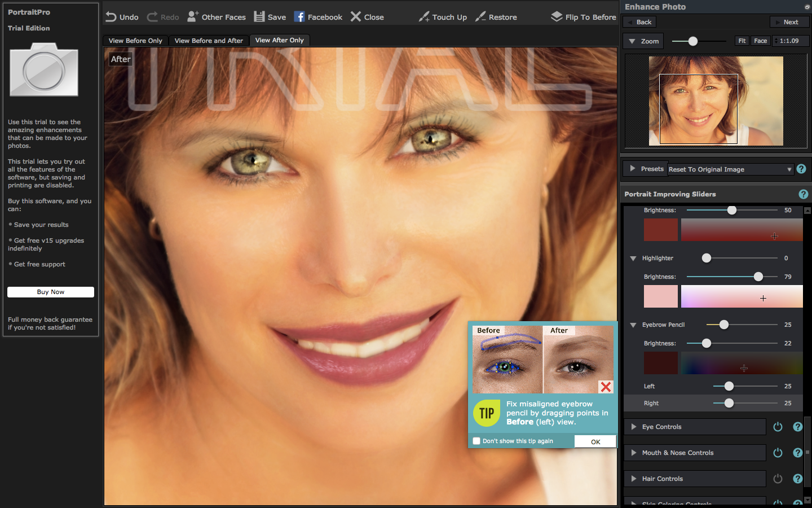Select the Restore brush tool
Image resolution: width=812 pixels, height=508 pixels.
(x=480, y=17)
